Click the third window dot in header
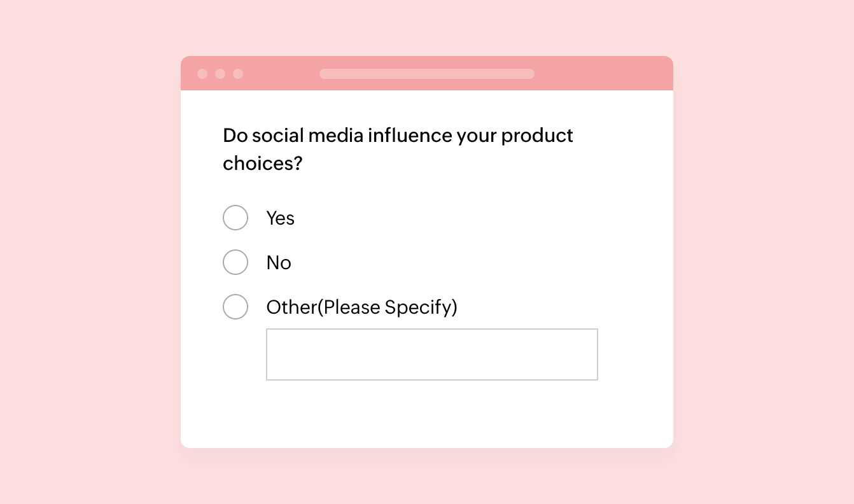 (238, 74)
